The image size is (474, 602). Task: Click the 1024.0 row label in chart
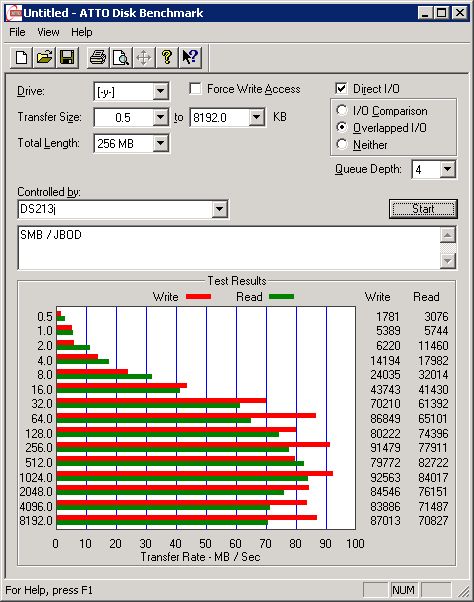(36, 477)
